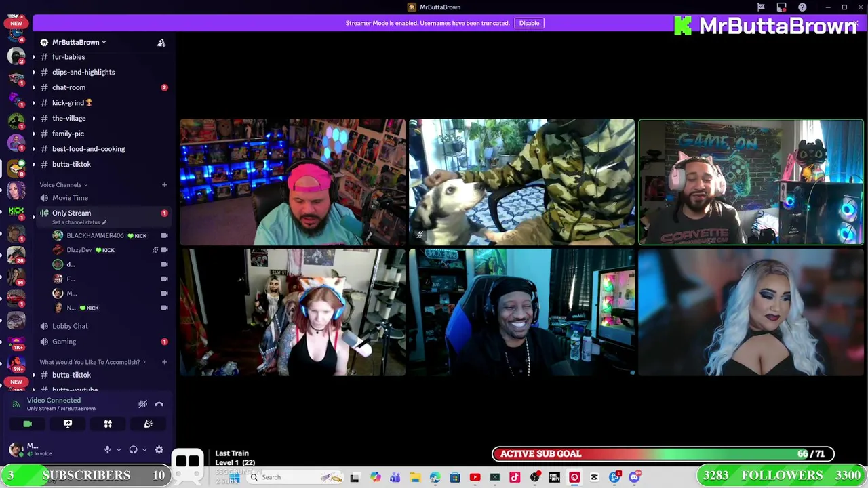Expand the-village channel thread arrow
The height and width of the screenshot is (488, 868).
click(x=34, y=118)
